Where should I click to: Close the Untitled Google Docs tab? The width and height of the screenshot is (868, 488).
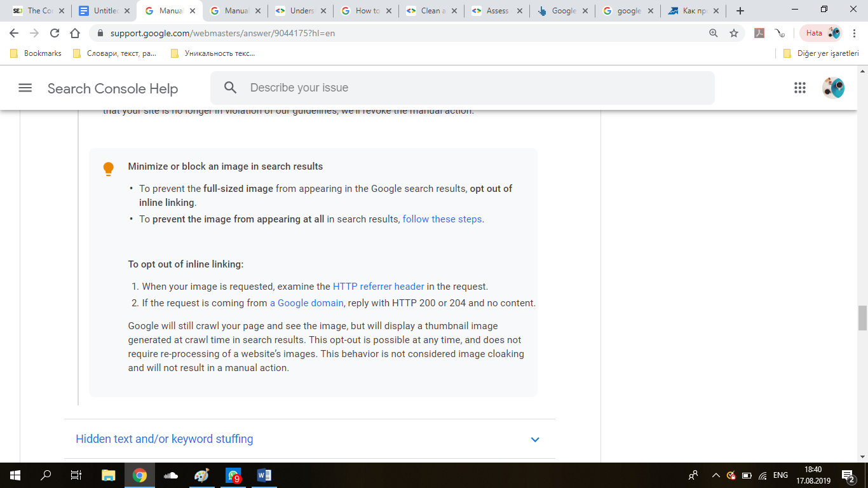pyautogui.click(x=127, y=11)
